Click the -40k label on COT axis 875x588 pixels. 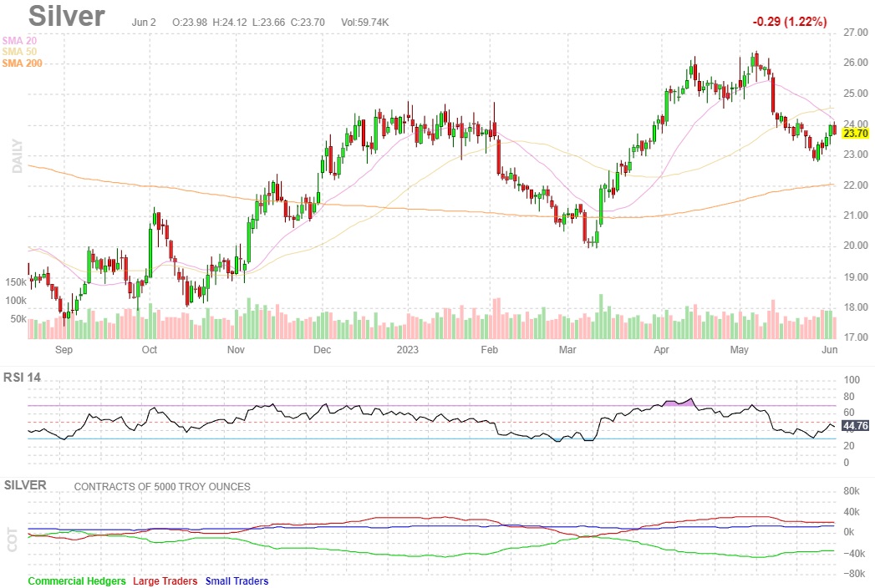click(x=853, y=554)
